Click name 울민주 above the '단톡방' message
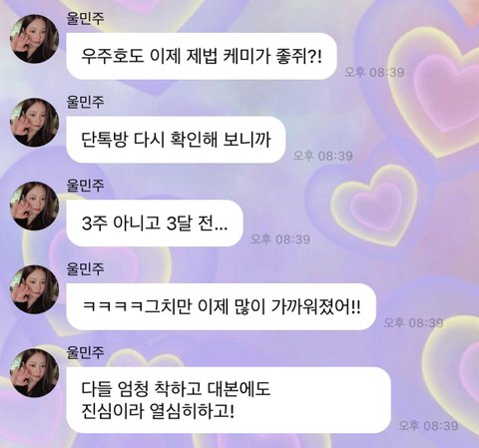The width and height of the screenshot is (479, 448). click(86, 102)
